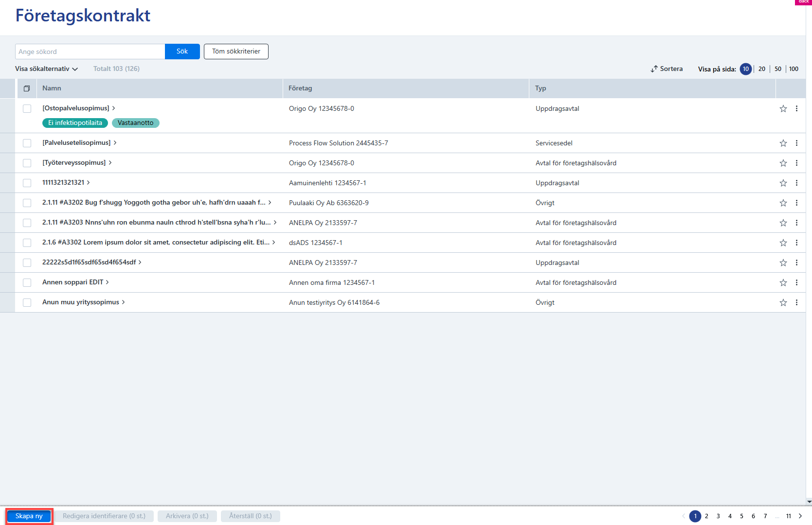
Task: Go to next page arrow in pagination
Action: tap(800, 516)
